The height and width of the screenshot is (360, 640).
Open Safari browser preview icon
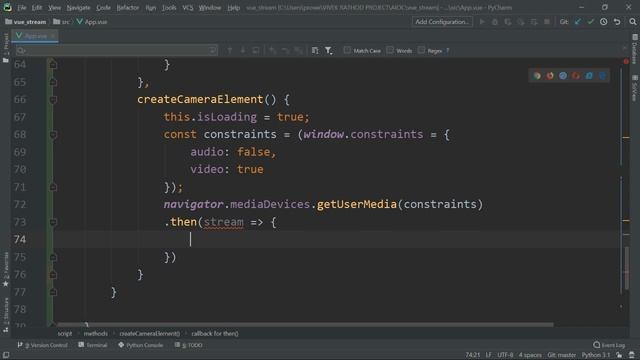pyautogui.click(x=563, y=76)
